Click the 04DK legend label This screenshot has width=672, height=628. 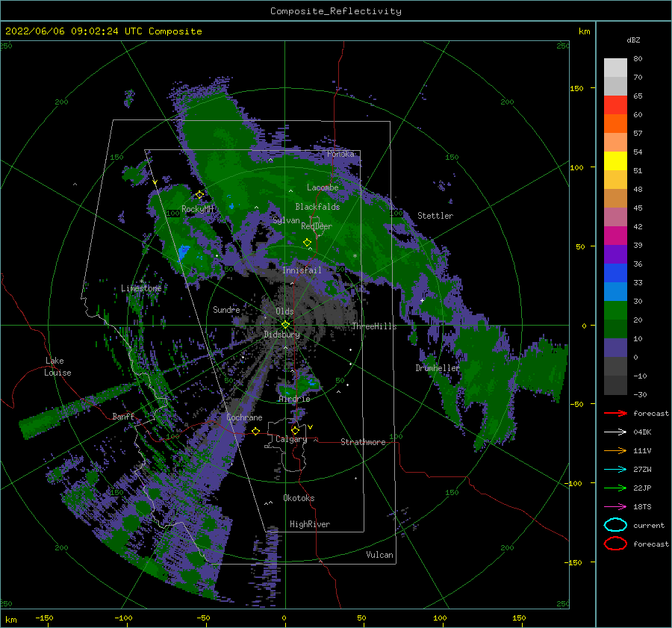pyautogui.click(x=642, y=432)
